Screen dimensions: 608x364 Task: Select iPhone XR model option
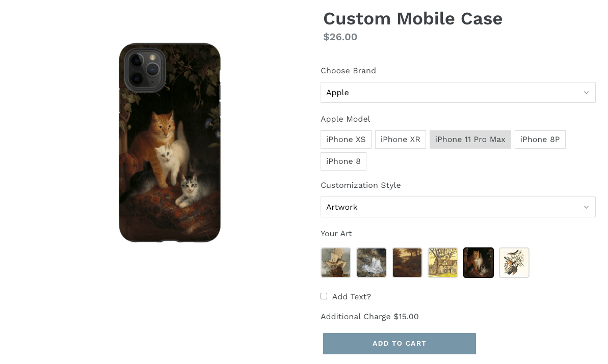(401, 139)
